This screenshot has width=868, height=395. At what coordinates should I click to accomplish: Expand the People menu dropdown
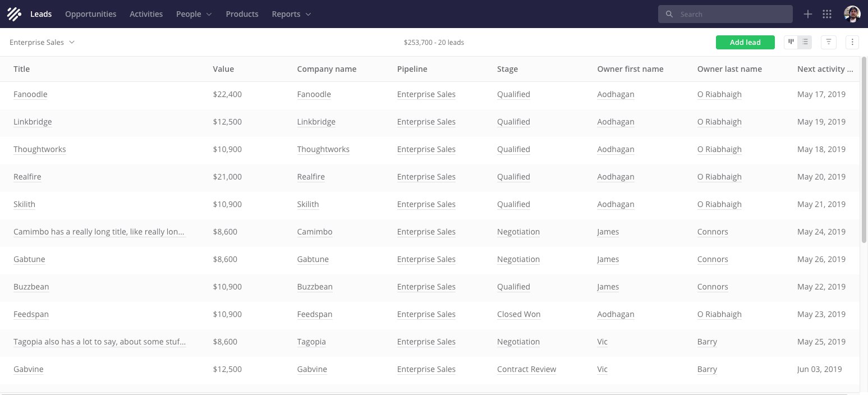(x=194, y=14)
